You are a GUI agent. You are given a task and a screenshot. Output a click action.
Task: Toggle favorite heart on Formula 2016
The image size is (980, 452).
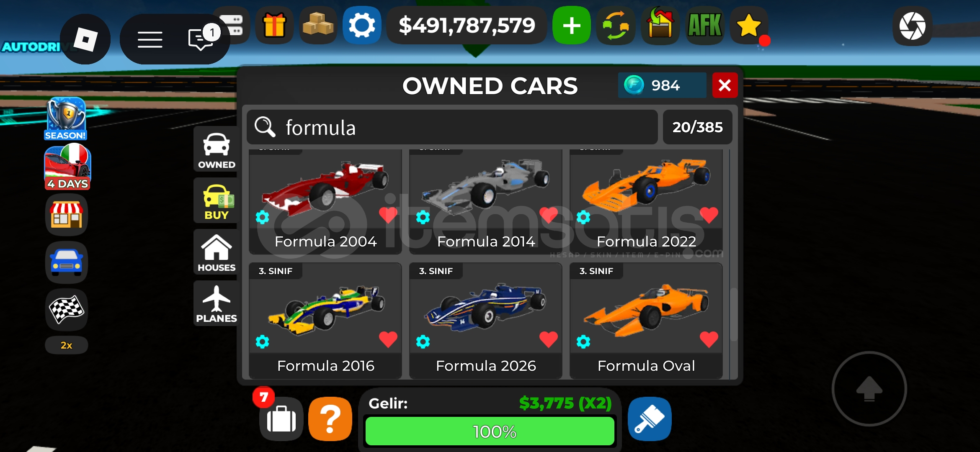click(388, 339)
